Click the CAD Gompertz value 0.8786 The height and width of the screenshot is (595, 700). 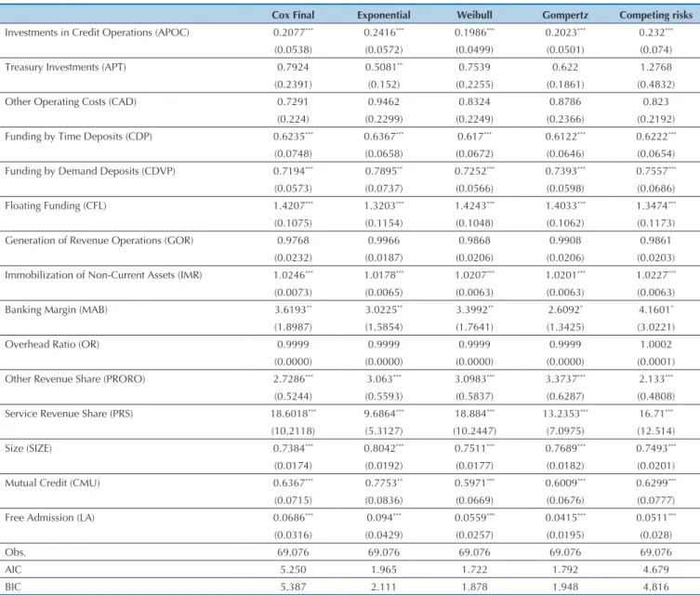point(565,101)
